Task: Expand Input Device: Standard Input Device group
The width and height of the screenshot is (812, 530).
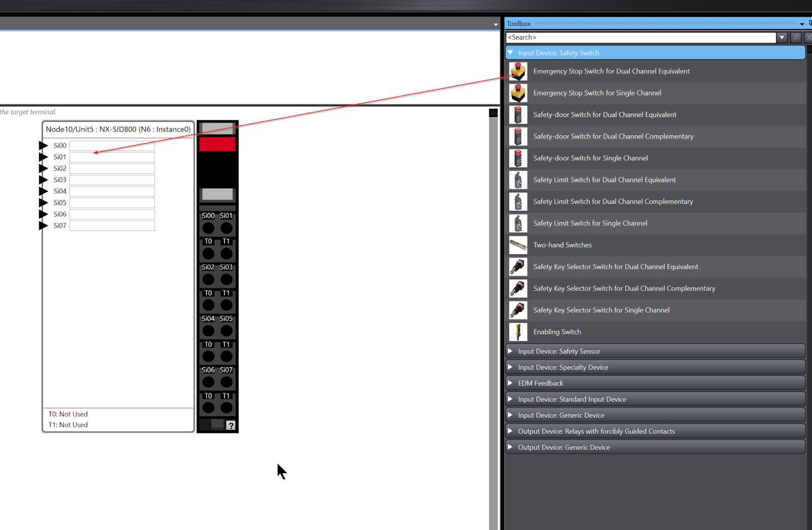Action: tap(511, 399)
